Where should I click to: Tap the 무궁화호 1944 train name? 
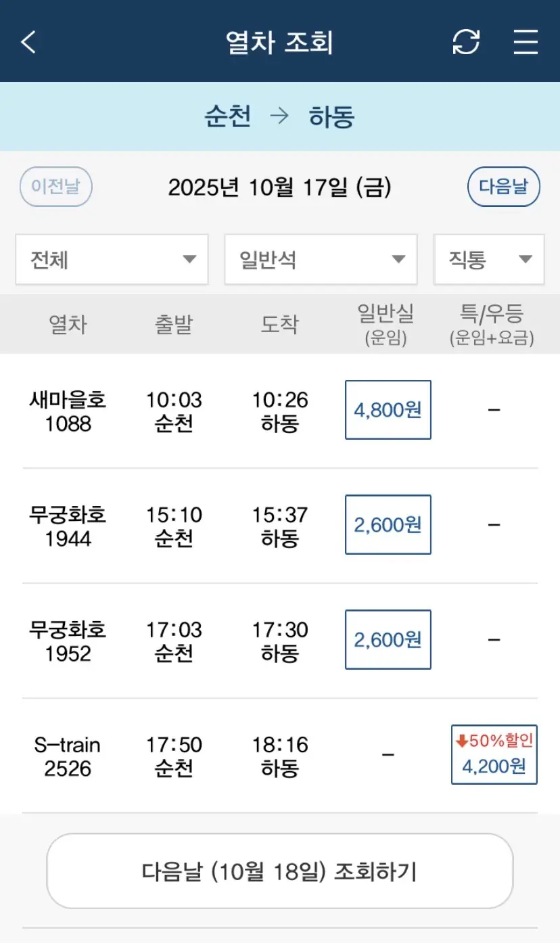pyautogui.click(x=68, y=526)
